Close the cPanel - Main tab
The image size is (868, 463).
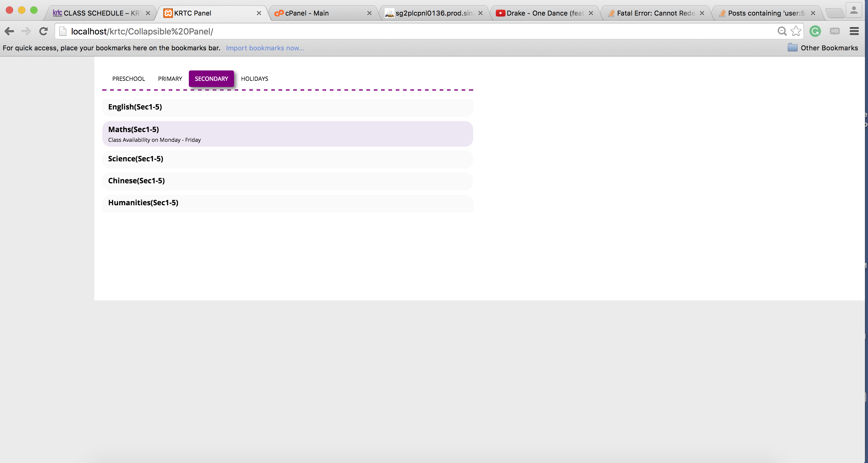[369, 13]
